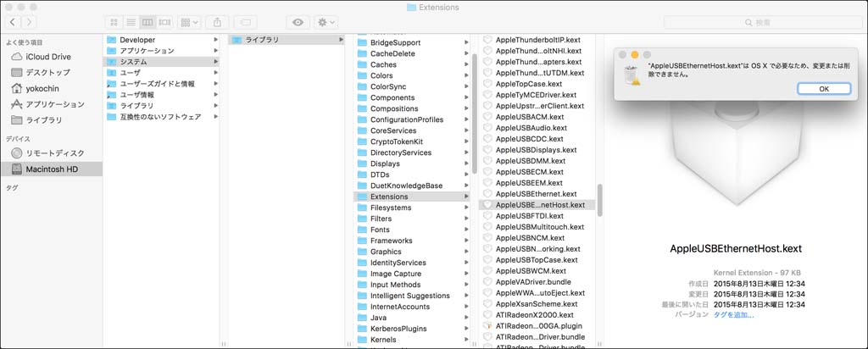Viewport: 868px width, 349px height.
Task: Switch to icon view mode
Action: point(114,22)
